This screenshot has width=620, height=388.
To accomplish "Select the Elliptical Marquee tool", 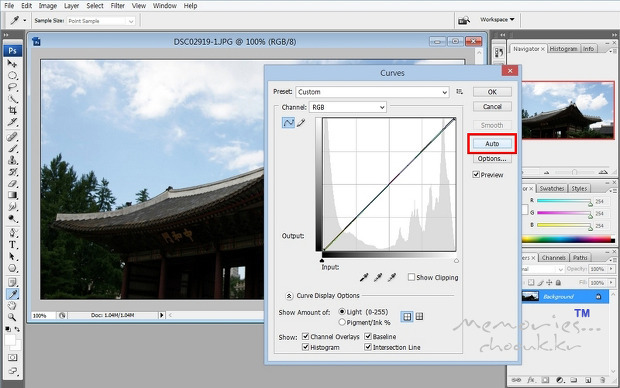I will [x=12, y=75].
